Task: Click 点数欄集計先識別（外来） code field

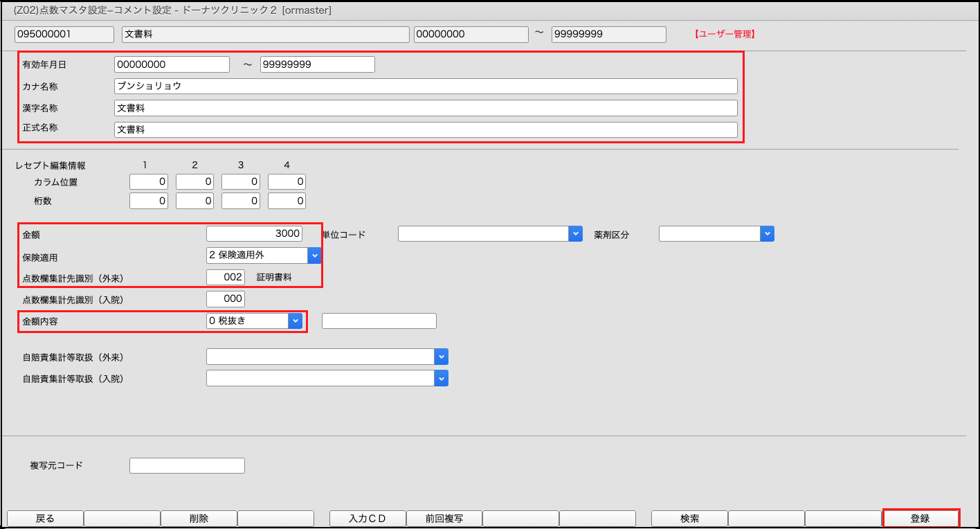Action: (226, 277)
